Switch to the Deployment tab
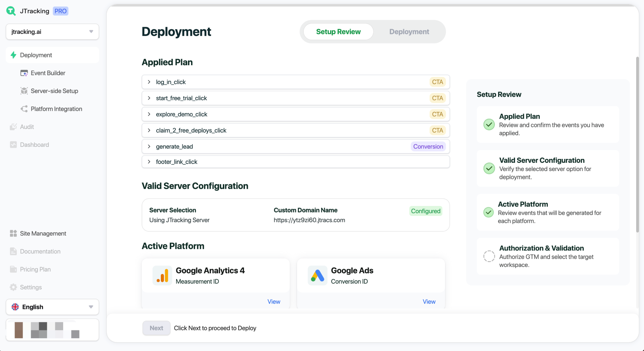This screenshot has height=351, width=644. (409, 32)
